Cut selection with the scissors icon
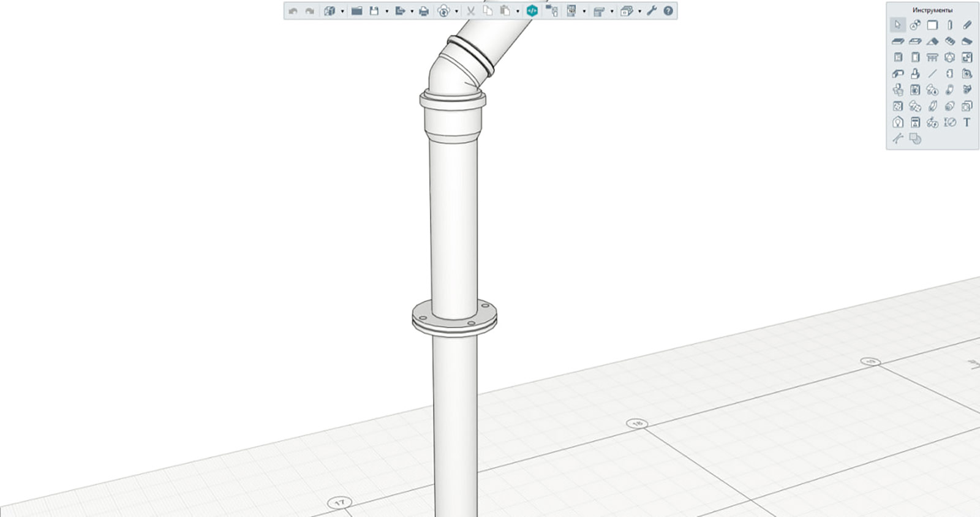Image resolution: width=980 pixels, height=517 pixels. click(x=471, y=11)
